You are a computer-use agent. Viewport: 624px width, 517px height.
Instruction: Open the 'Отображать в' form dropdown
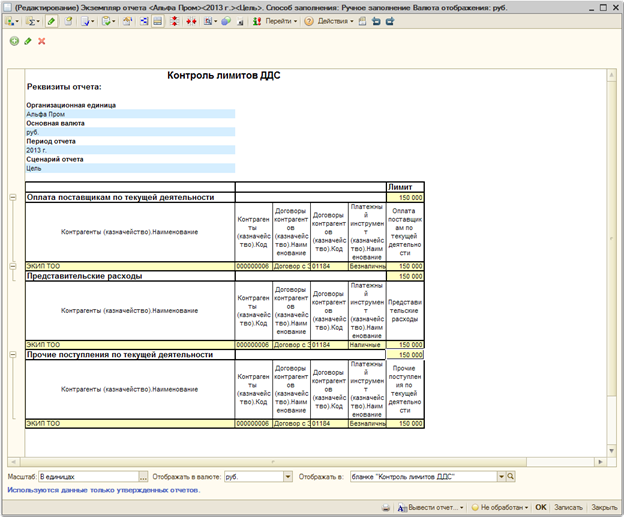pos(499,477)
